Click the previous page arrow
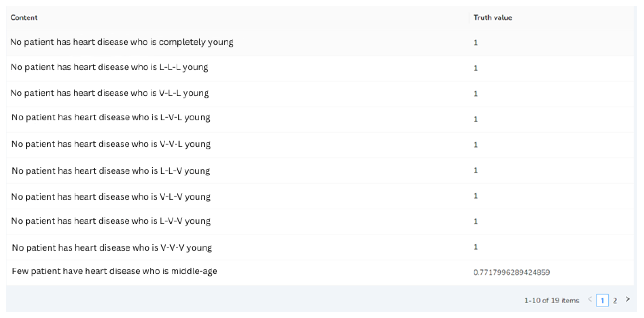This screenshot has height=318, width=644. [x=590, y=299]
